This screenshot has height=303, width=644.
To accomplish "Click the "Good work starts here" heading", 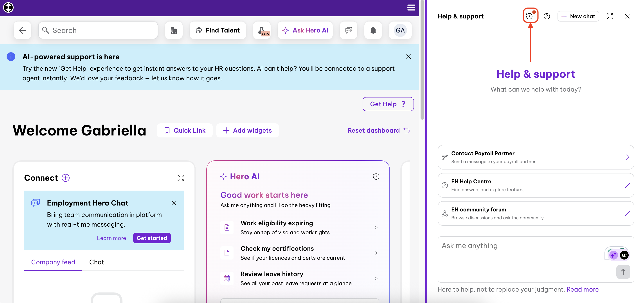I will tap(264, 195).
